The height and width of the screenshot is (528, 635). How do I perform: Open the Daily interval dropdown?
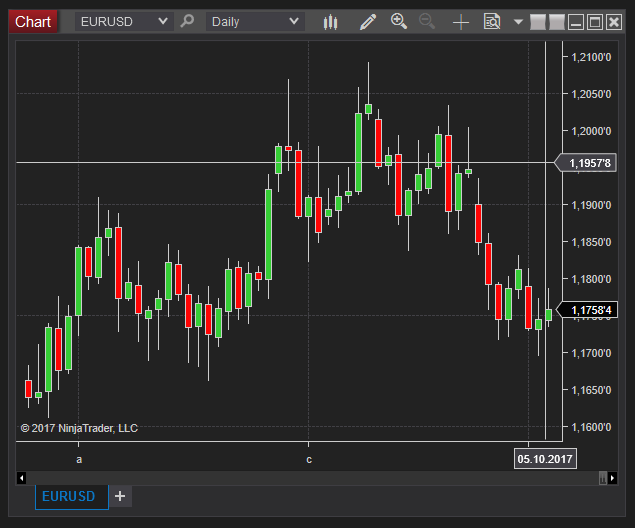pyautogui.click(x=255, y=21)
